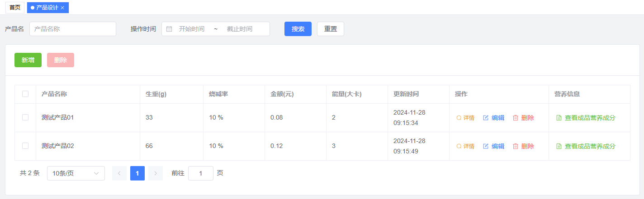
Task: Open 查看成品营养成分 for 测试产品02
Action: [x=586, y=146]
